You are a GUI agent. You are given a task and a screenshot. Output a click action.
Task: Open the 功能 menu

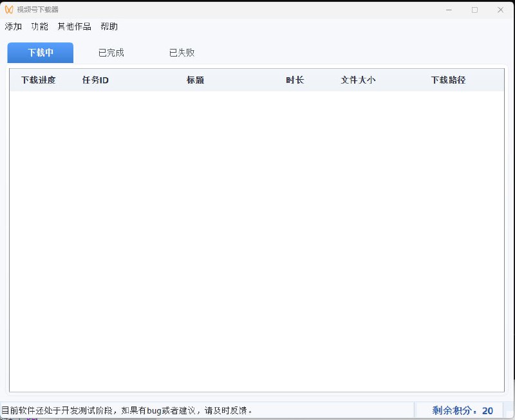pyautogui.click(x=39, y=26)
